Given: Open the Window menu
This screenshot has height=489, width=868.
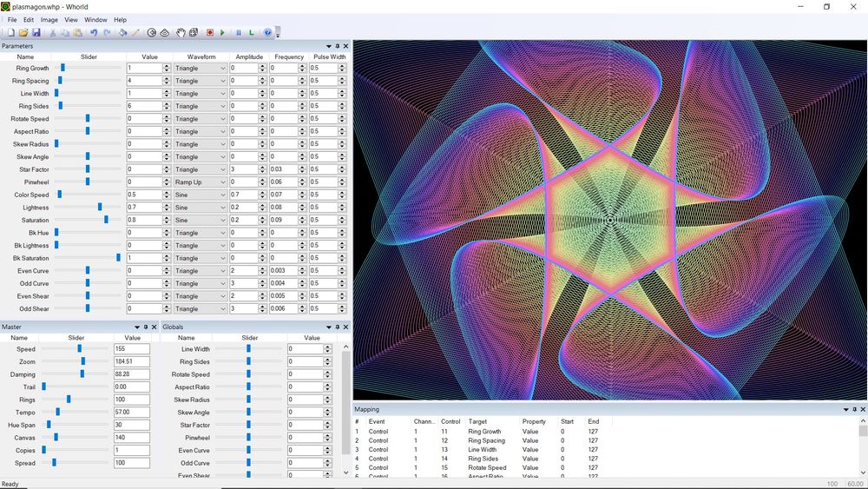Looking at the screenshot, I should click(95, 19).
